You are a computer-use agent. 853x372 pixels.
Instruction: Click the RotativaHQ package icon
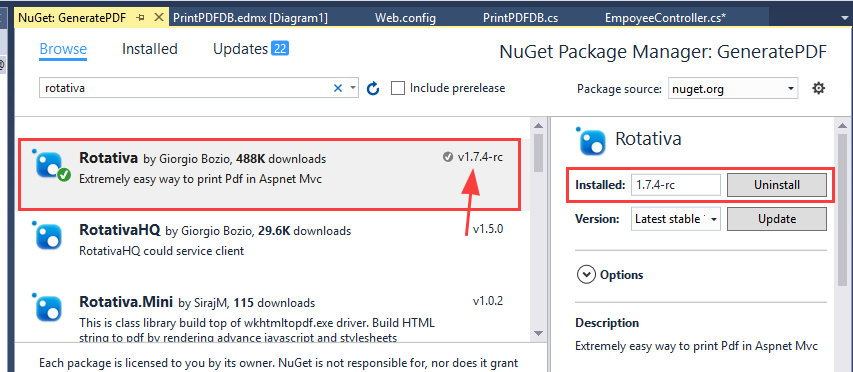click(48, 235)
